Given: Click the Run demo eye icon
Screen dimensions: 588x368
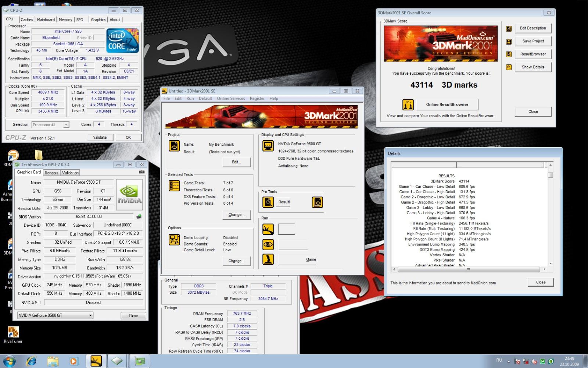Looking at the screenshot, I should tap(268, 244).
